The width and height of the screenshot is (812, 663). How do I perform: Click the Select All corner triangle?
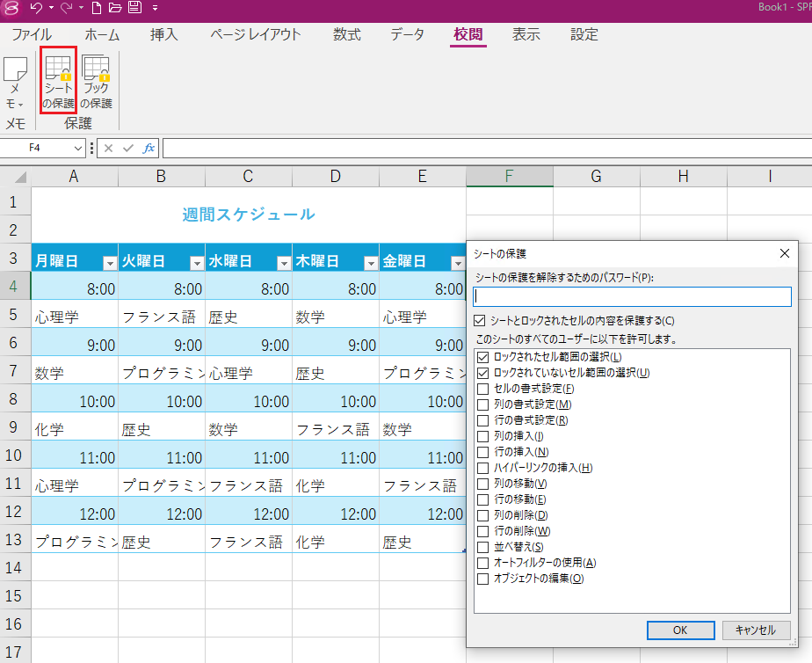(x=20, y=178)
